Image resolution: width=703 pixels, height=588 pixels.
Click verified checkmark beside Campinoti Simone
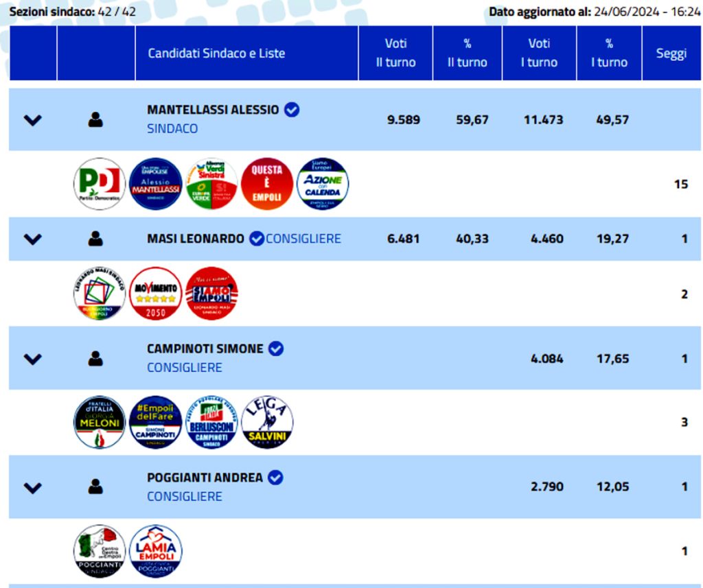276,349
